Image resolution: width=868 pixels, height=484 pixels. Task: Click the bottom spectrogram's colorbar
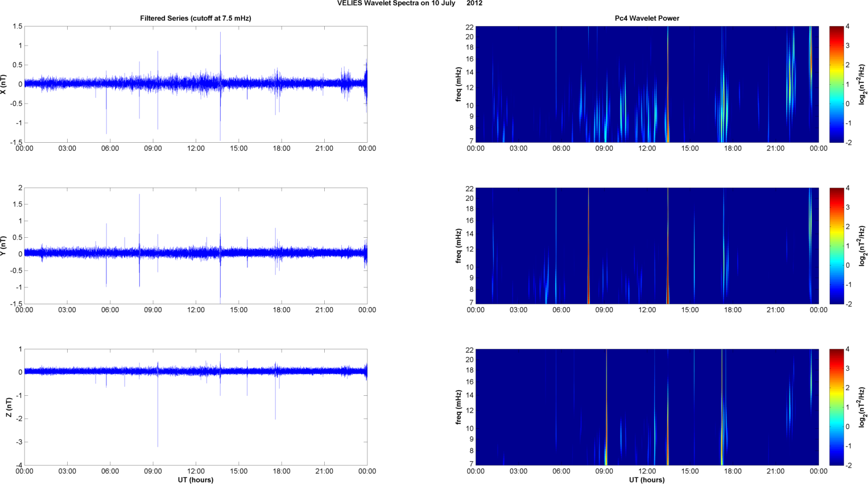click(836, 407)
